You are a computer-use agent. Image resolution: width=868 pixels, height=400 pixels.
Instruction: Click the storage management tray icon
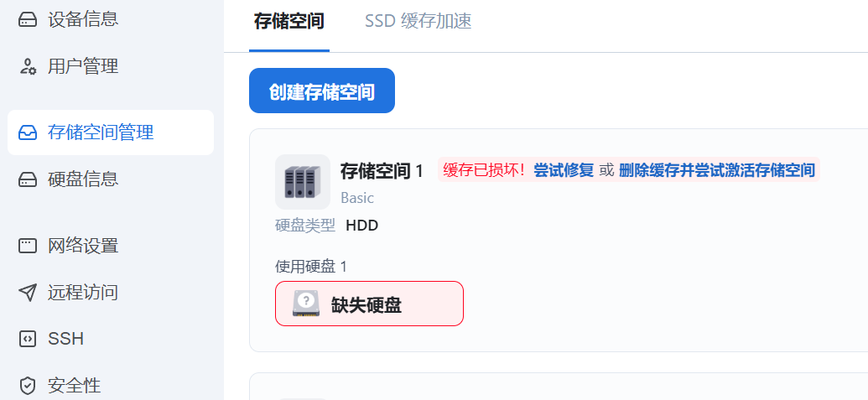(28, 132)
